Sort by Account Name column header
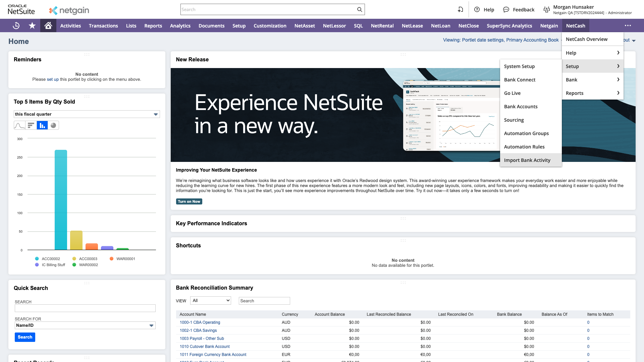Image resolution: width=644 pixels, height=362 pixels. pos(193,314)
